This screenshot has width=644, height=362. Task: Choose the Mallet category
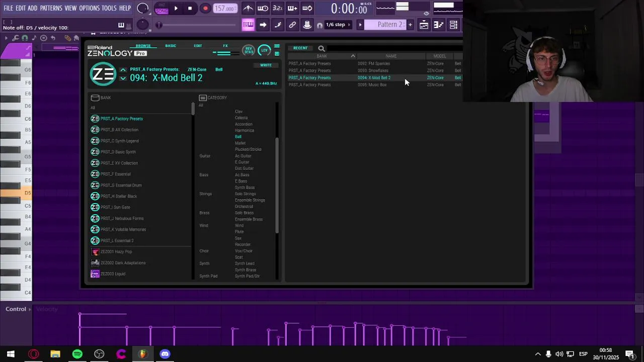(x=240, y=143)
